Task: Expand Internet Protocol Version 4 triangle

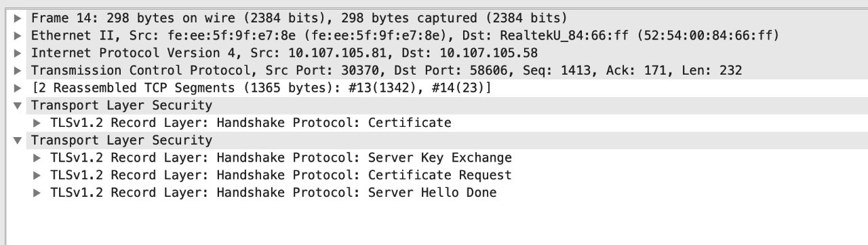Action: point(17,53)
